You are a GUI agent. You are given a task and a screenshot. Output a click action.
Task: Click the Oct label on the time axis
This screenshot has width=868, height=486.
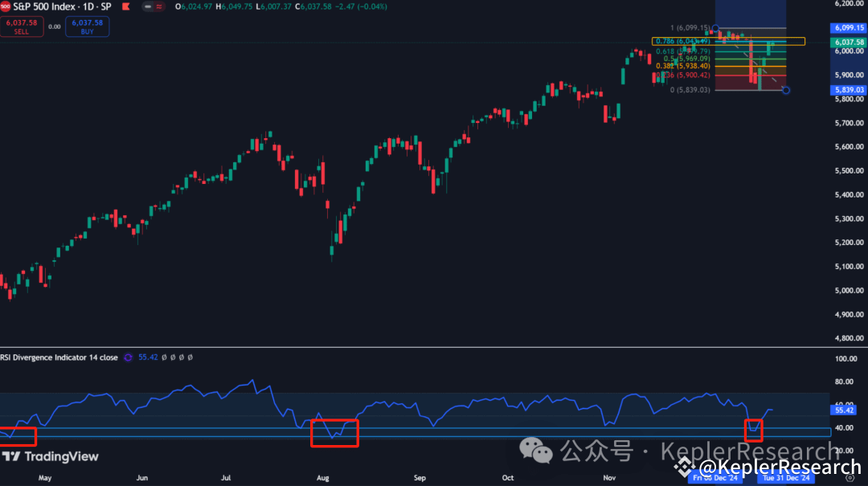tap(508, 478)
